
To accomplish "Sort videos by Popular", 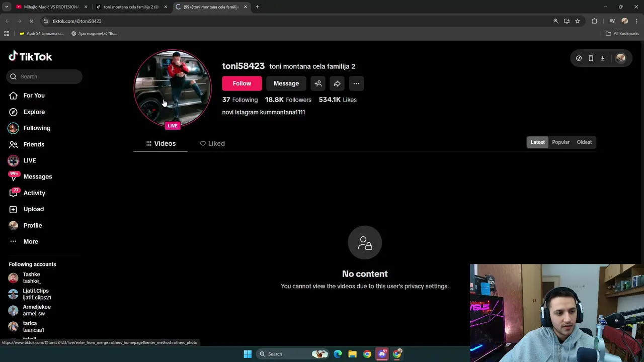I will pyautogui.click(x=560, y=142).
